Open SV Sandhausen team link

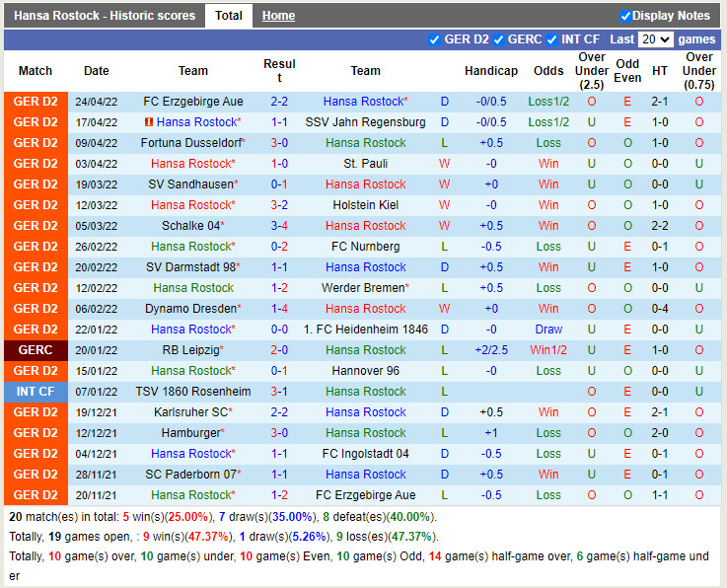click(190, 184)
